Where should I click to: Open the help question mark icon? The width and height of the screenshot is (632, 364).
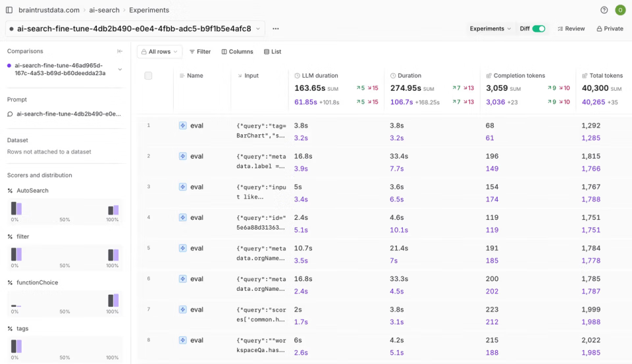(x=604, y=10)
